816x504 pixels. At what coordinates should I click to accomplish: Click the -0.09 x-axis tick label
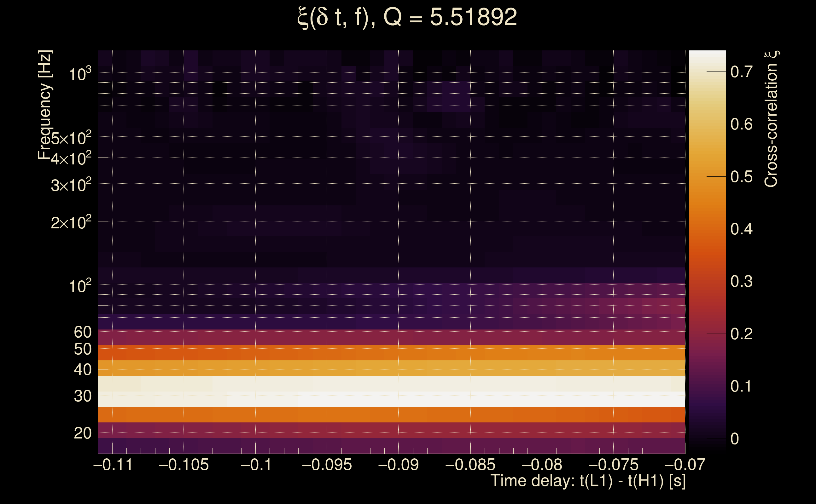398,465
